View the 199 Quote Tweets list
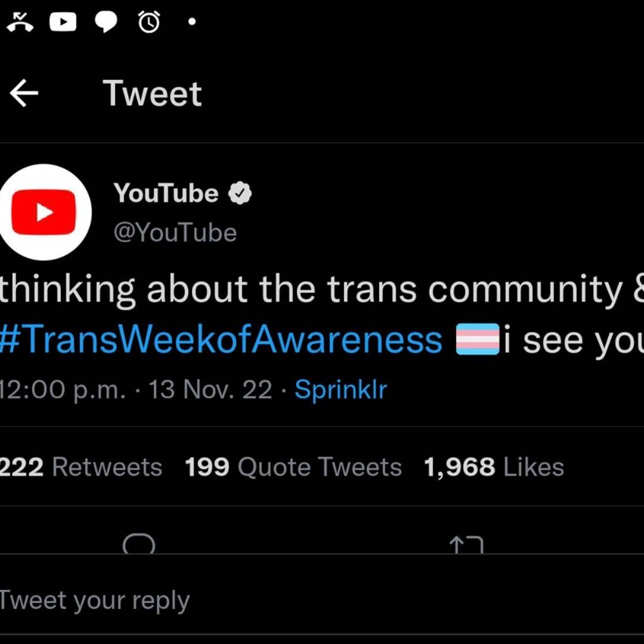Screen dimensions: 644x644 click(x=293, y=467)
